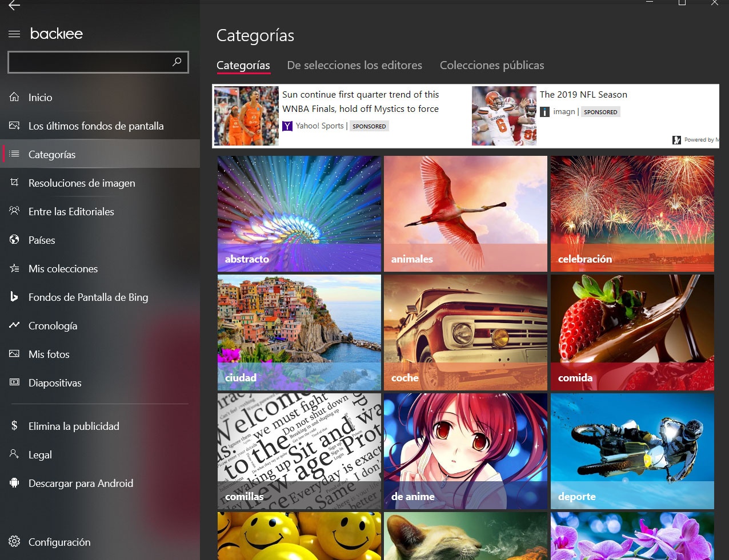Image resolution: width=729 pixels, height=560 pixels.
Task: Open Configuración settings
Action: click(x=100, y=542)
